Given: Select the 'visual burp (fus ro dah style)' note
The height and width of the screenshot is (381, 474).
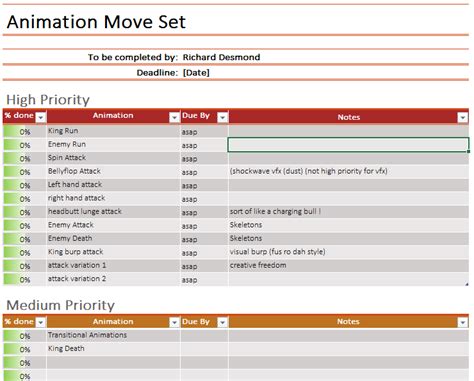Looking at the screenshot, I should pyautogui.click(x=348, y=252).
